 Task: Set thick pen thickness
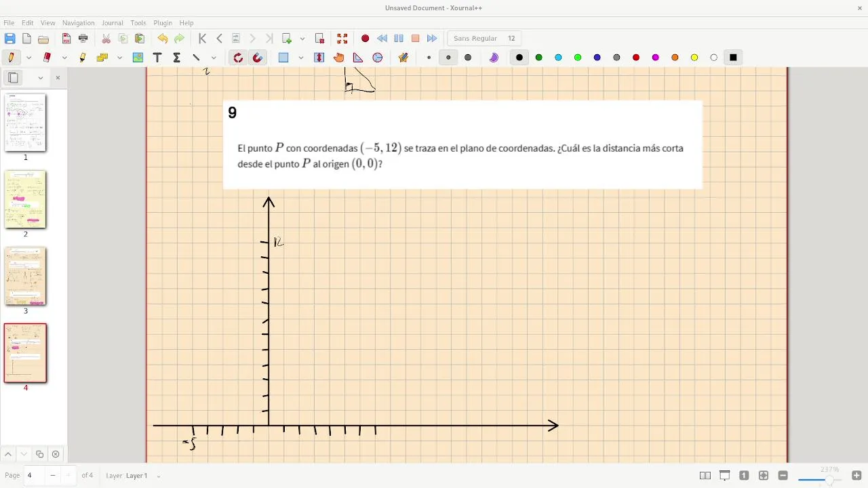[468, 58]
